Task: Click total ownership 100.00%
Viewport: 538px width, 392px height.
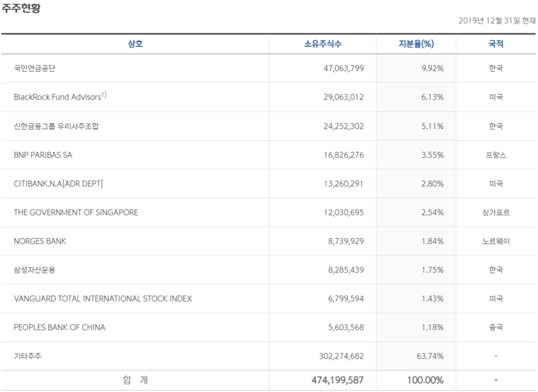Action: (425, 380)
